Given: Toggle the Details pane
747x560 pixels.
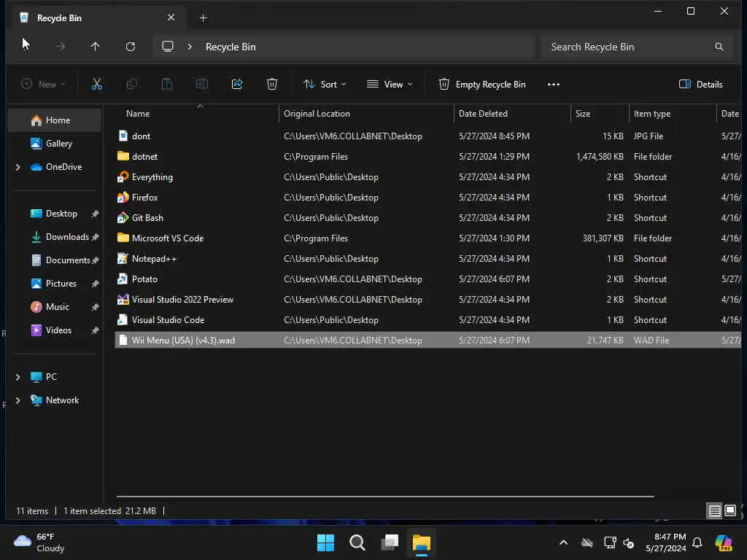Looking at the screenshot, I should coord(701,85).
